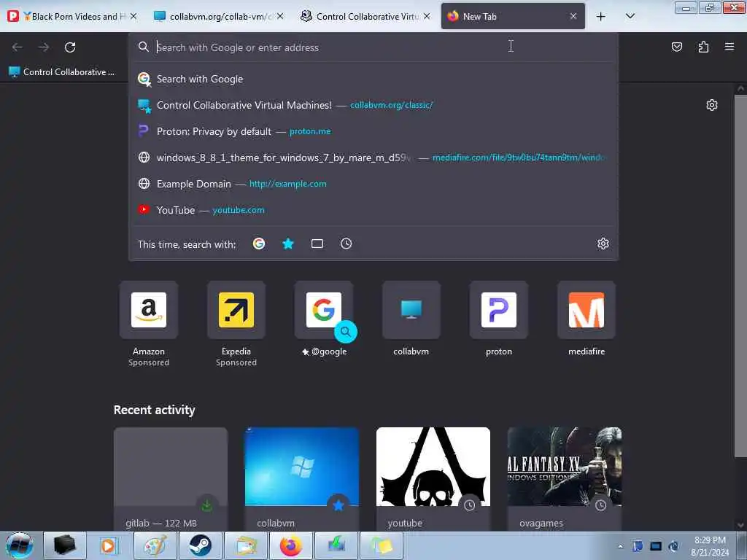Screen dimensions: 747x560
Task: Open Paint from the taskbar
Action: click(x=155, y=545)
